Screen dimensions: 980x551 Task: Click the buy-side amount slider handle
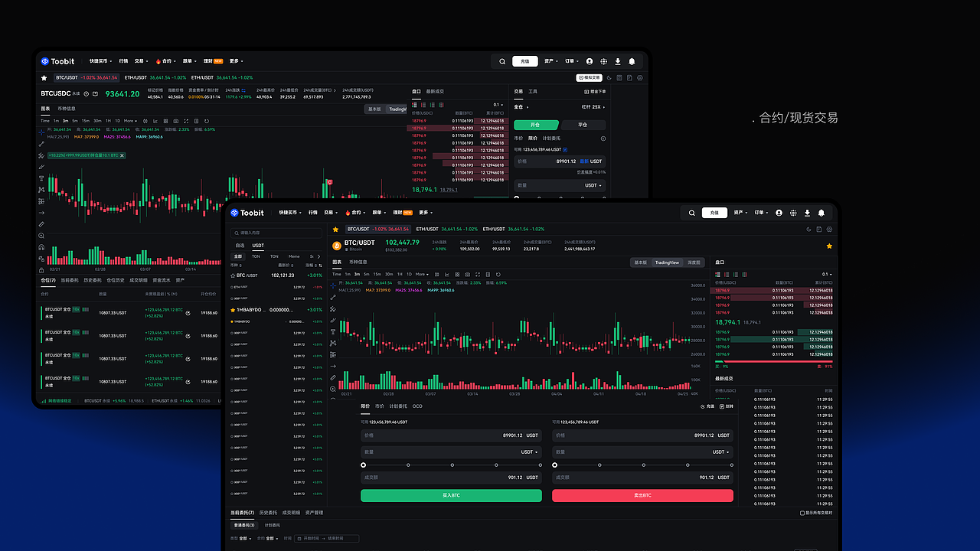pyautogui.click(x=363, y=465)
